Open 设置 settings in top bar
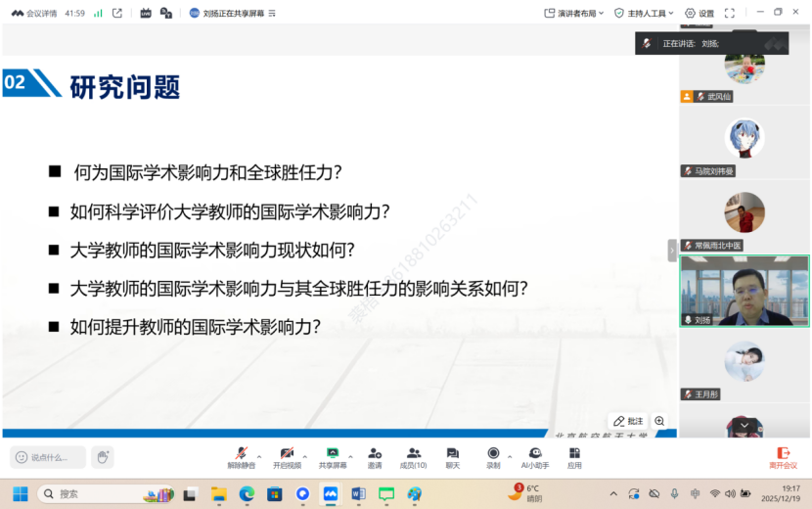The height and width of the screenshot is (509, 812). (699, 14)
